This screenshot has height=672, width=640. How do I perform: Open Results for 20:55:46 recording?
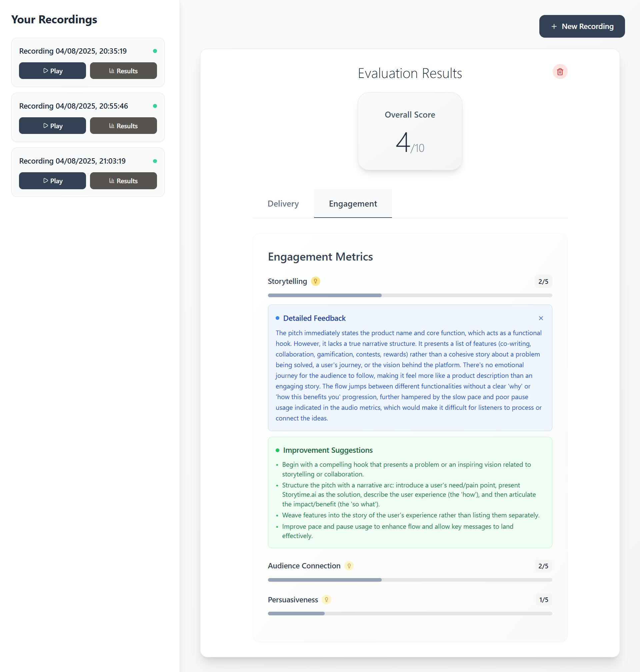pyautogui.click(x=123, y=126)
